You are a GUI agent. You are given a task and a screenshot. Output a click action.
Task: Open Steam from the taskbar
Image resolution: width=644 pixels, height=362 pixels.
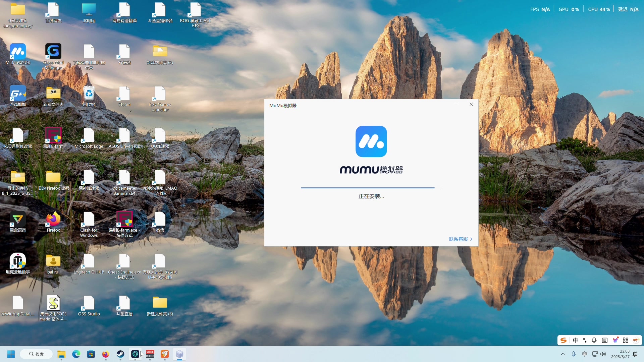point(120,354)
